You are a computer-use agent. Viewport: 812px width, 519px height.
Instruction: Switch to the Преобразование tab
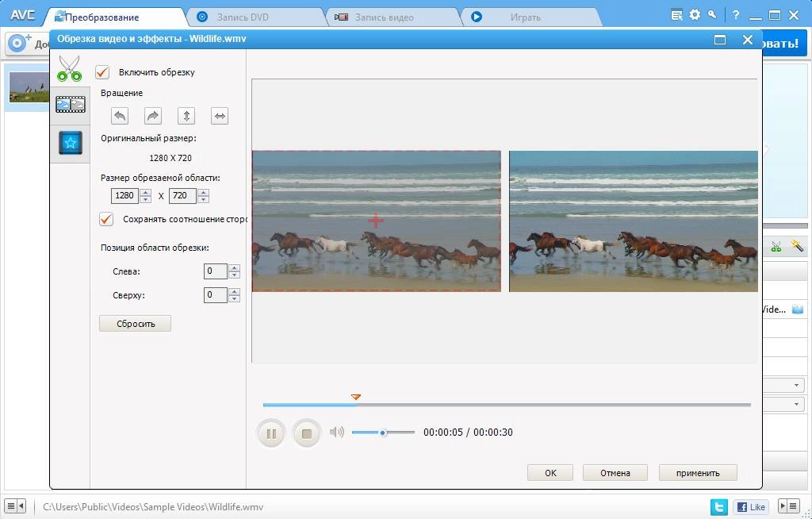coord(114,17)
